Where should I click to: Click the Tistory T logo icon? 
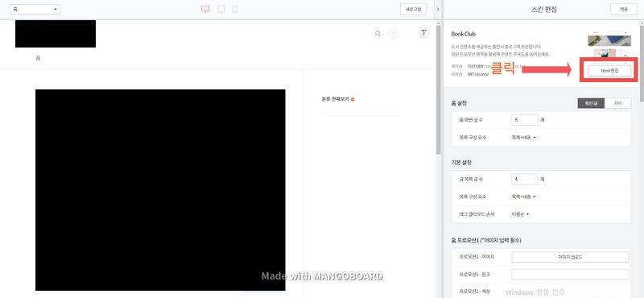[424, 32]
